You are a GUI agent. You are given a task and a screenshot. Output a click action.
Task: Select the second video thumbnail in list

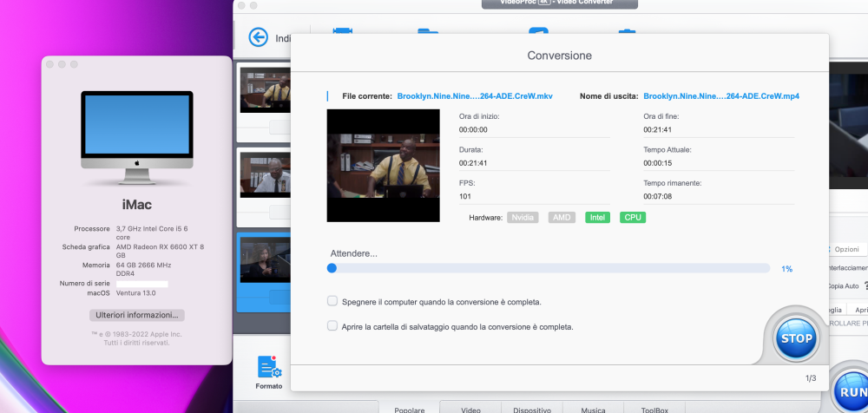tap(265, 174)
